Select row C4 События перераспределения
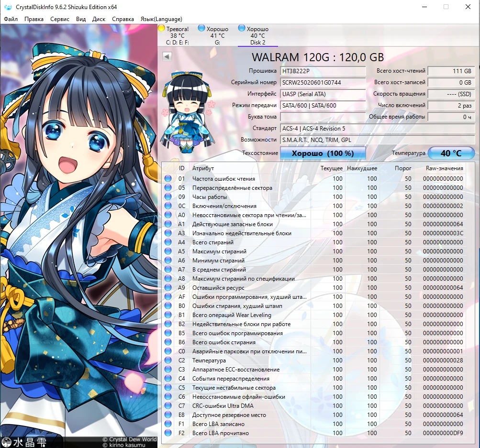 click(x=314, y=379)
